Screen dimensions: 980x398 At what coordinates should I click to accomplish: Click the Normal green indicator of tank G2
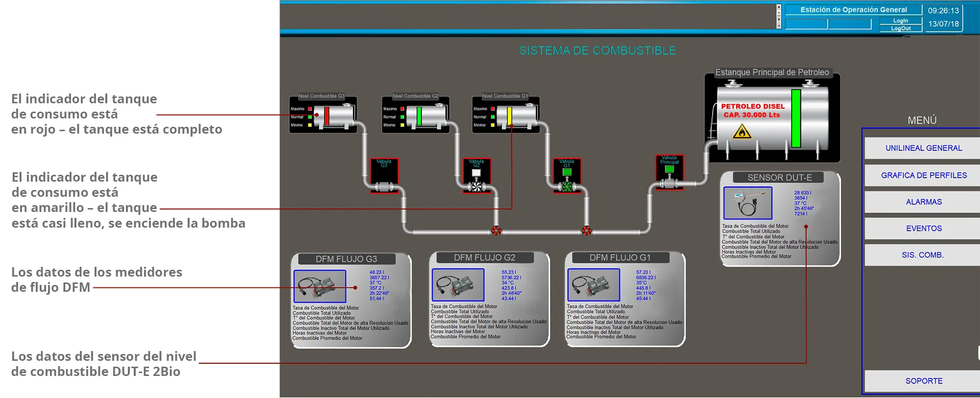pyautogui.click(x=402, y=117)
